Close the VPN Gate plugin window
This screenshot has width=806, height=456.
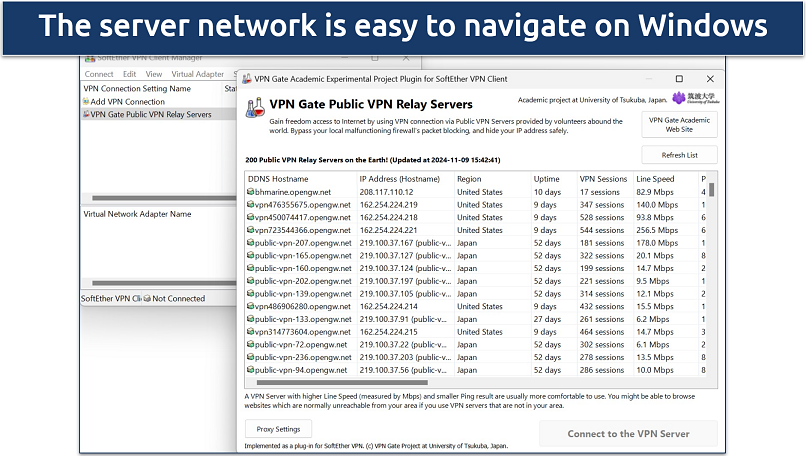[x=710, y=79]
